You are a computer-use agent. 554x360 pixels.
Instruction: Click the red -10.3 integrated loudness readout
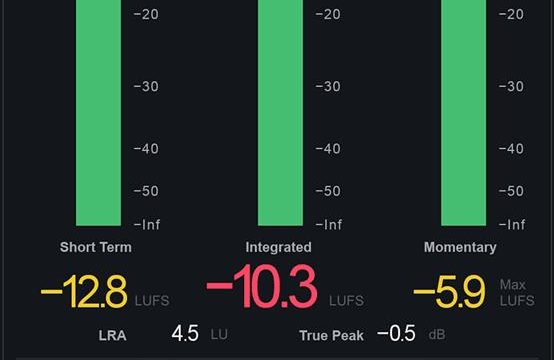tap(262, 286)
